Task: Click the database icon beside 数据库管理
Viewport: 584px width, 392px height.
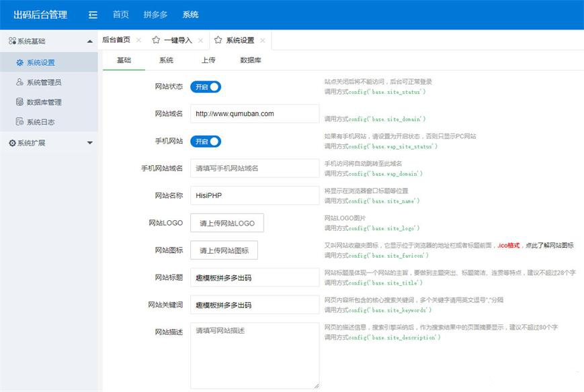Action: tap(20, 102)
